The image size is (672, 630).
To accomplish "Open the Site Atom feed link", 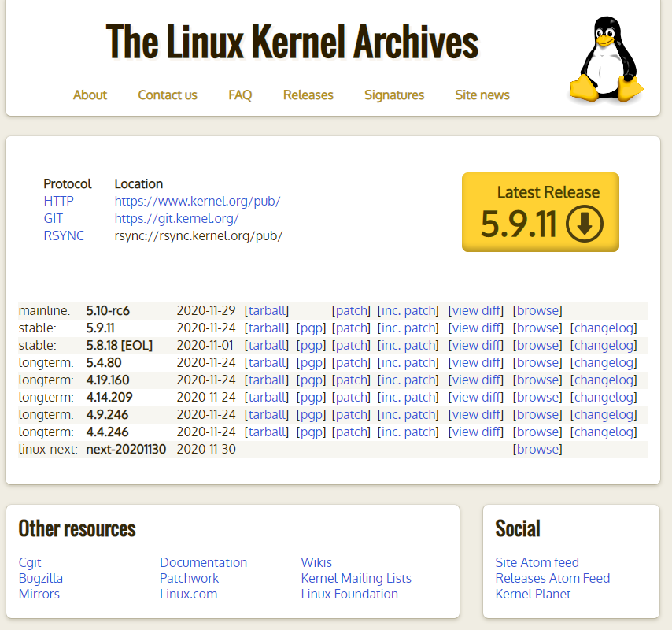I will click(537, 562).
